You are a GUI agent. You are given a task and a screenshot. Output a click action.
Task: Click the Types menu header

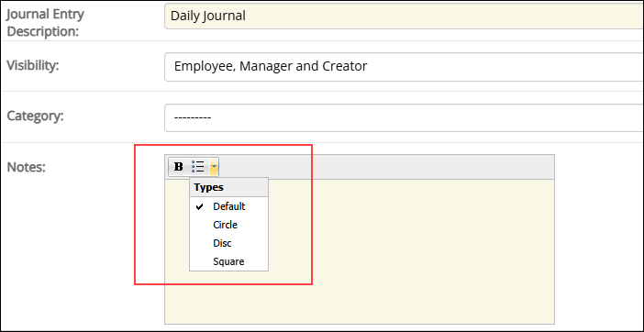(228, 187)
